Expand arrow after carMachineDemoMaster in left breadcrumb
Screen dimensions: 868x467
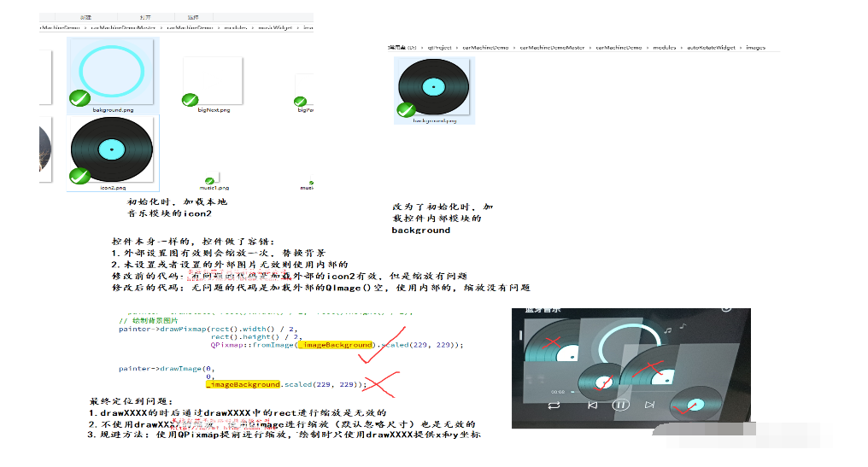click(x=161, y=27)
